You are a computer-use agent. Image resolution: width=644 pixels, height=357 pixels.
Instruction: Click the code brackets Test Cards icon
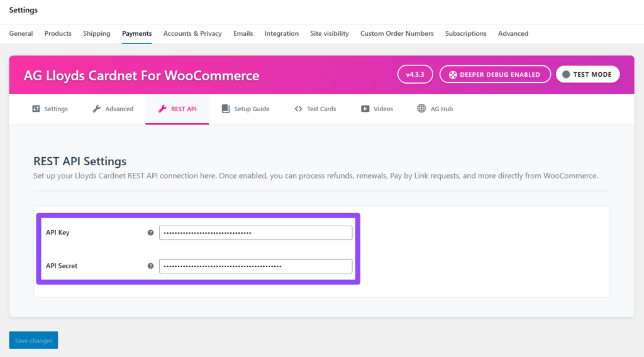(298, 109)
